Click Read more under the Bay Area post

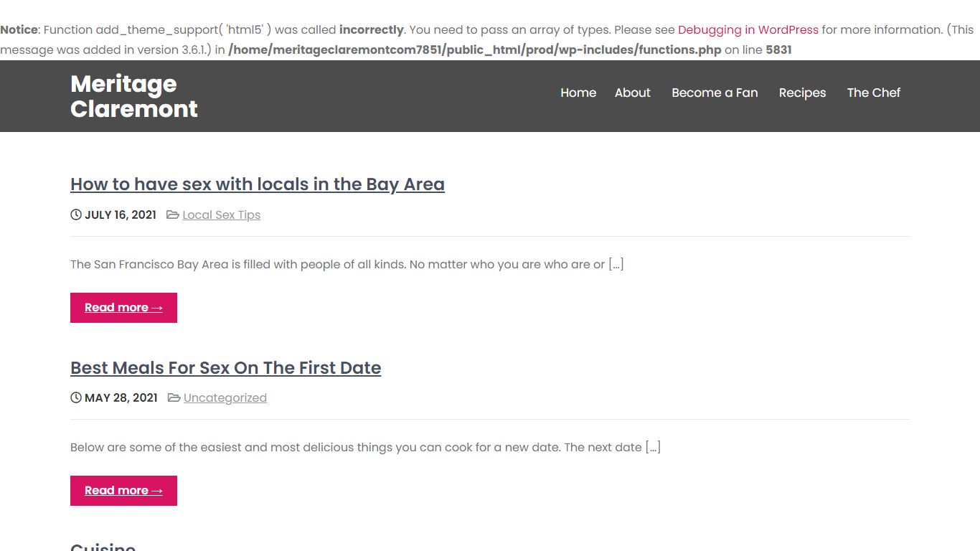click(x=123, y=308)
